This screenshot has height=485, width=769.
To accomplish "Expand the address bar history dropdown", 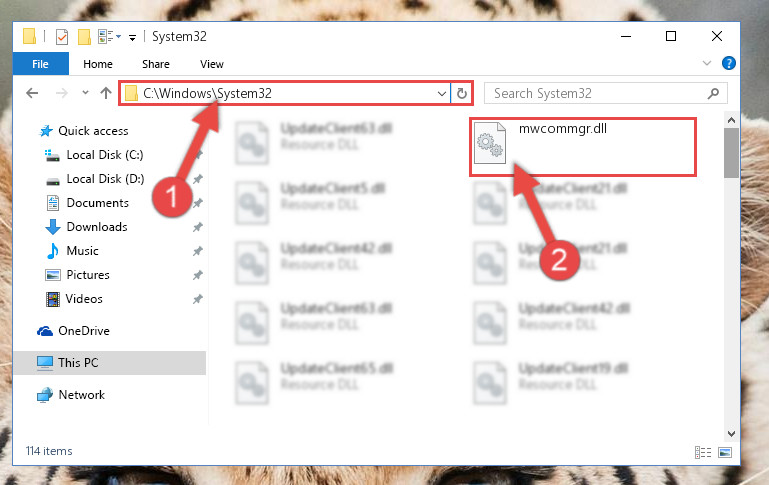I will [441, 93].
